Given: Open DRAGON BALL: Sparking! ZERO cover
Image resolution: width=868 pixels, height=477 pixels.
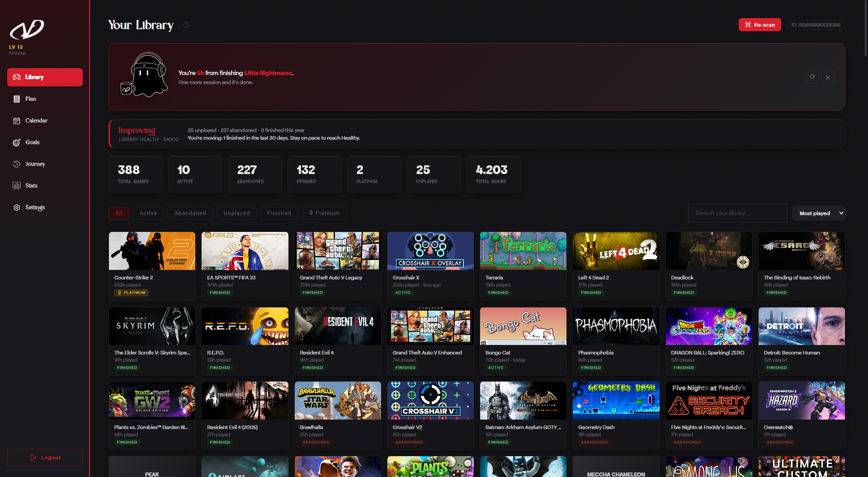Looking at the screenshot, I should [709, 326].
